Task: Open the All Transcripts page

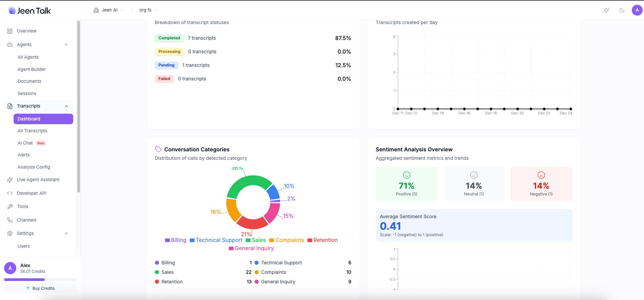Action: pyautogui.click(x=33, y=131)
